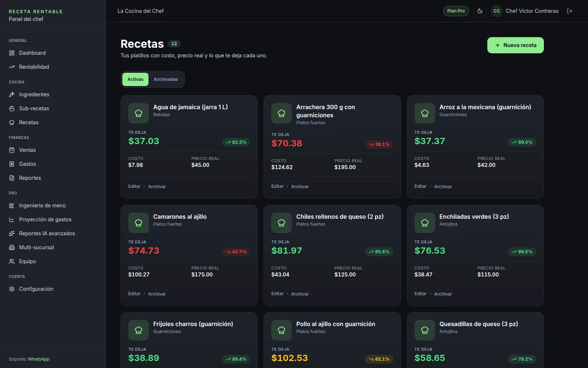Click Arrachera 300 g recipe icon
Image resolution: width=588 pixels, height=368 pixels.
(282, 113)
